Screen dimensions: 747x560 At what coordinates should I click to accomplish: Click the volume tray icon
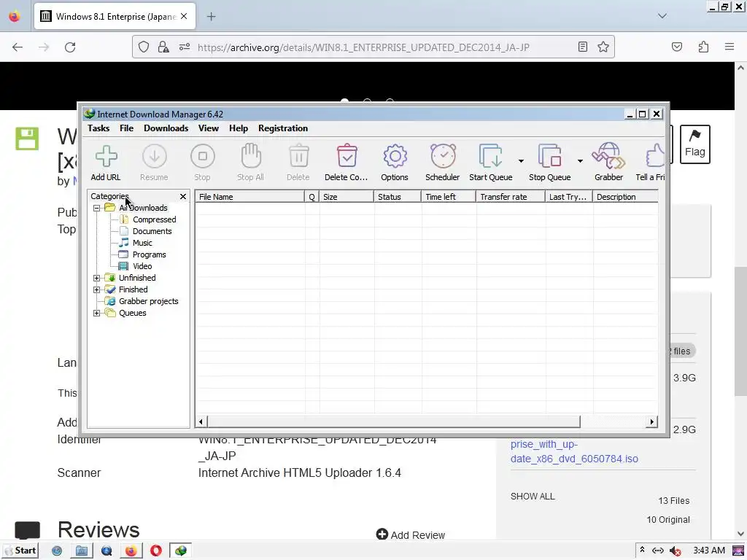pyautogui.click(x=675, y=551)
